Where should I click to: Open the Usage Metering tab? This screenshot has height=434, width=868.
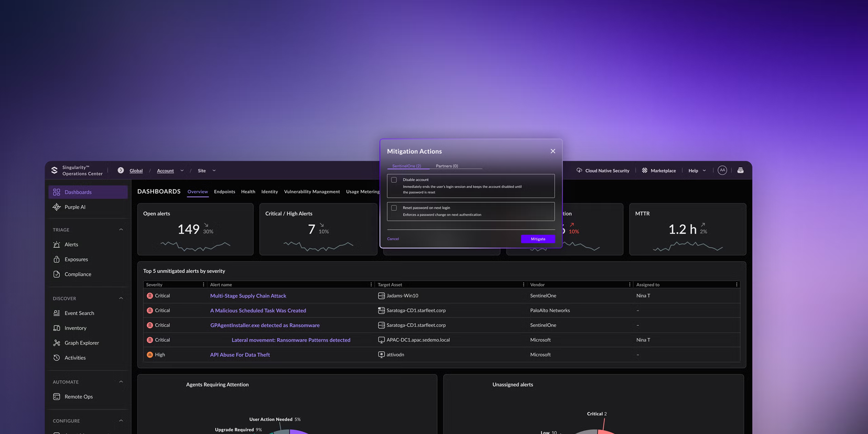(x=363, y=192)
